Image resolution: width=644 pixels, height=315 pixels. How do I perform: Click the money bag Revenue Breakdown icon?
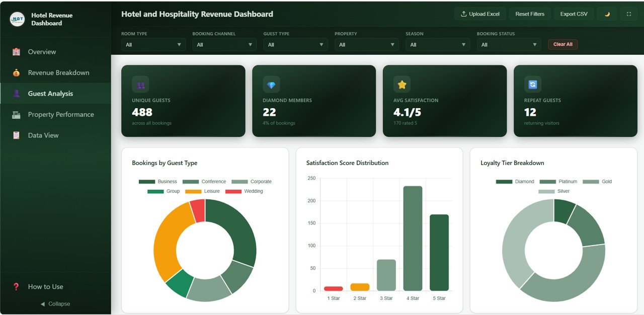click(x=15, y=72)
